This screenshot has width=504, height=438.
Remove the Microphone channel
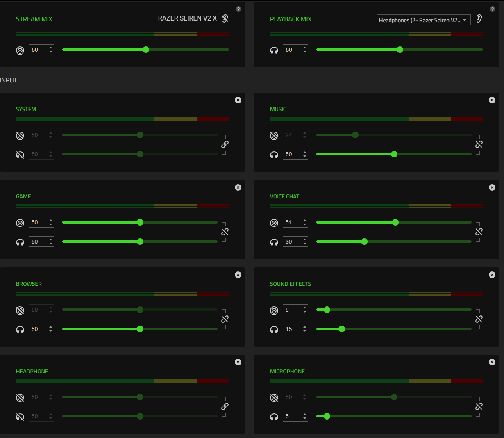click(492, 362)
